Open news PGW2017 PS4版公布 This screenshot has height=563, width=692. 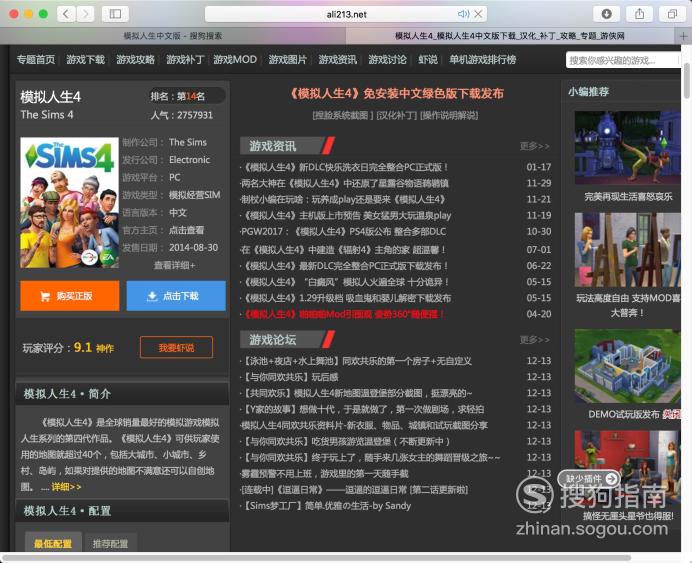[x=343, y=232]
